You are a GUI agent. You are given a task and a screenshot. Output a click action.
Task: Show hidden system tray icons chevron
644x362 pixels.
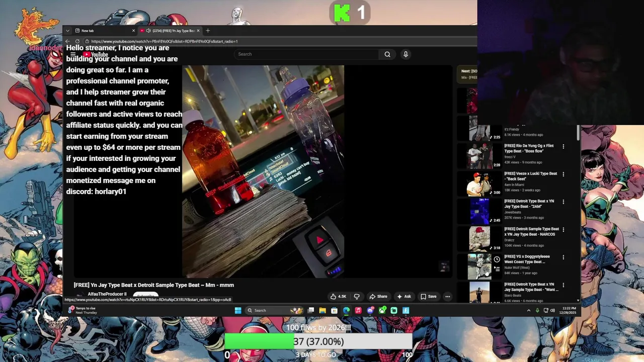point(529,311)
